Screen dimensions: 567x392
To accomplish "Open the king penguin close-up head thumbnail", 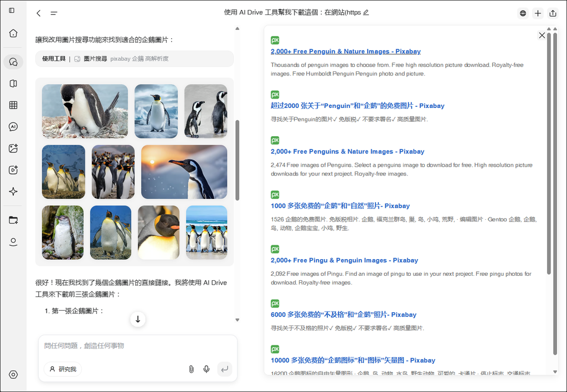I will coord(159,233).
